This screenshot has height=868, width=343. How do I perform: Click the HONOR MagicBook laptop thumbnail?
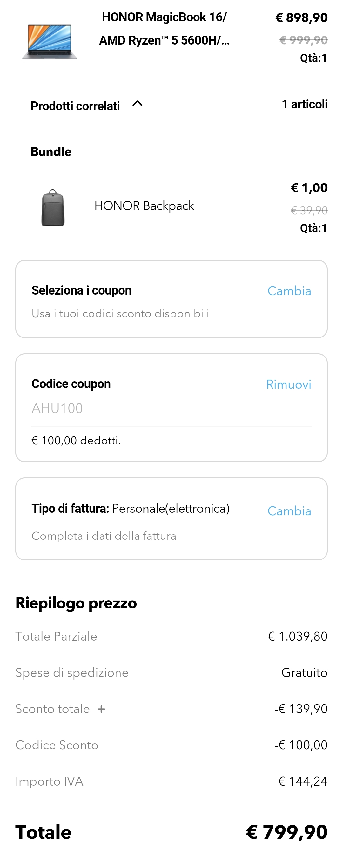pyautogui.click(x=50, y=41)
